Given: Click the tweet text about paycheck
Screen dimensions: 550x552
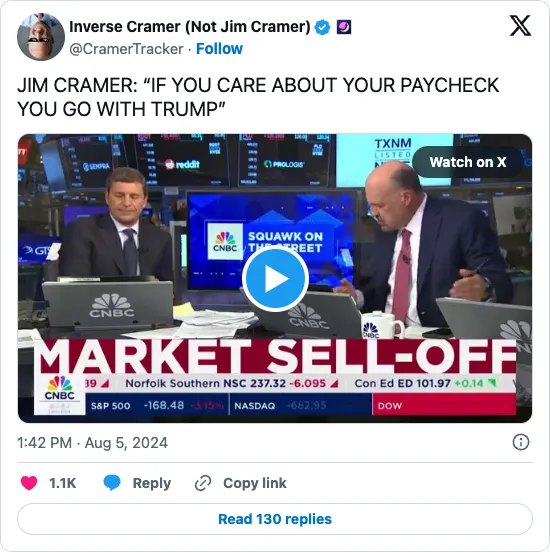Looking at the screenshot, I should [258, 97].
